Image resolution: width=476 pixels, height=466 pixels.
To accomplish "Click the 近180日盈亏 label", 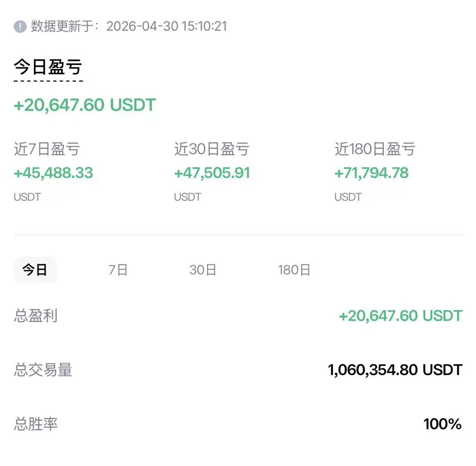I will pyautogui.click(x=375, y=149).
